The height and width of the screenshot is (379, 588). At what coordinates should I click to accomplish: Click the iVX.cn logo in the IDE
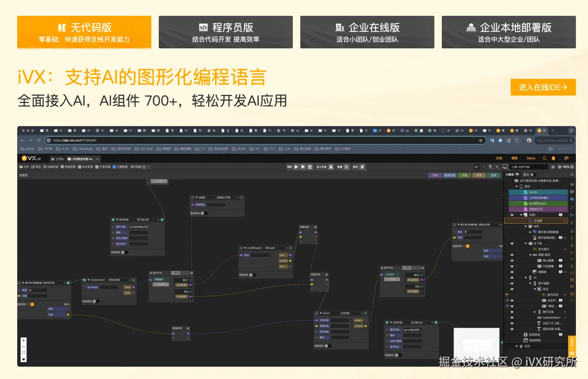pyautogui.click(x=31, y=159)
